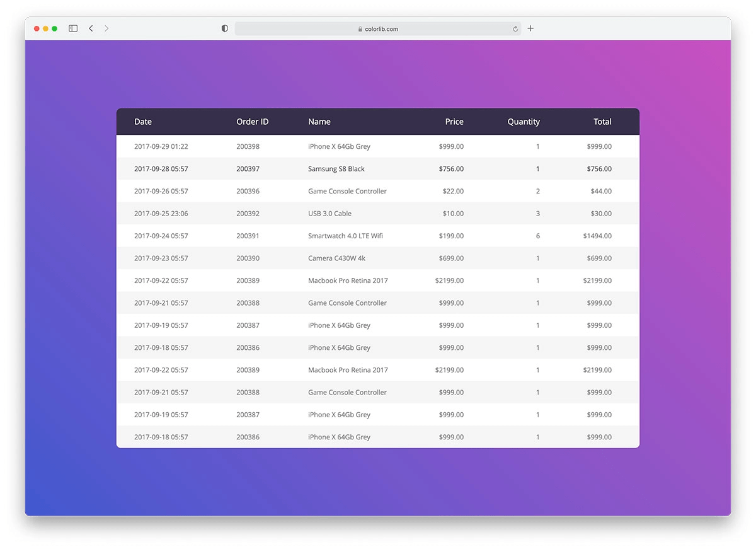756x549 pixels.
Task: Toggle the browser sidebar panel
Action: click(72, 28)
